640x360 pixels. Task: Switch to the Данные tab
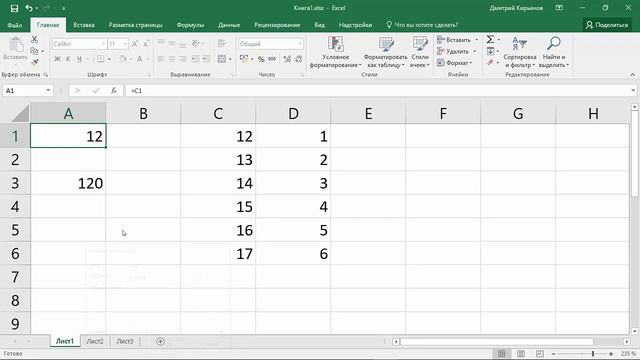(x=229, y=25)
